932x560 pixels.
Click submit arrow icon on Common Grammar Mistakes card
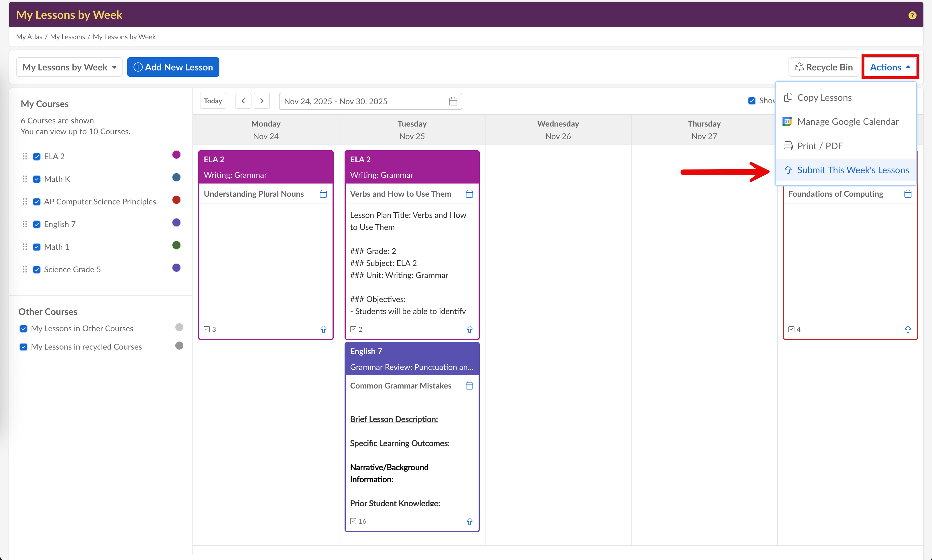point(469,521)
